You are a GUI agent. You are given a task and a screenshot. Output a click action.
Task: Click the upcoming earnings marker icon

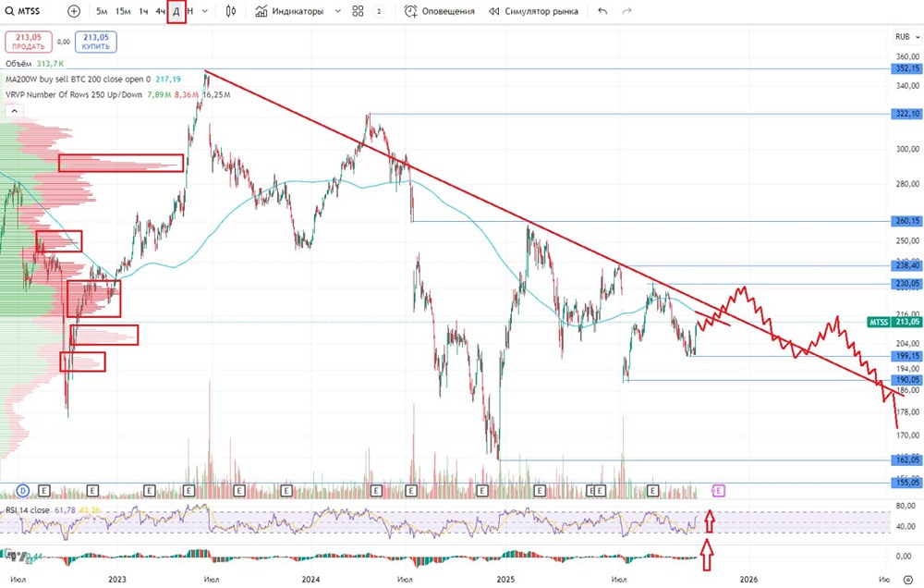(x=718, y=491)
